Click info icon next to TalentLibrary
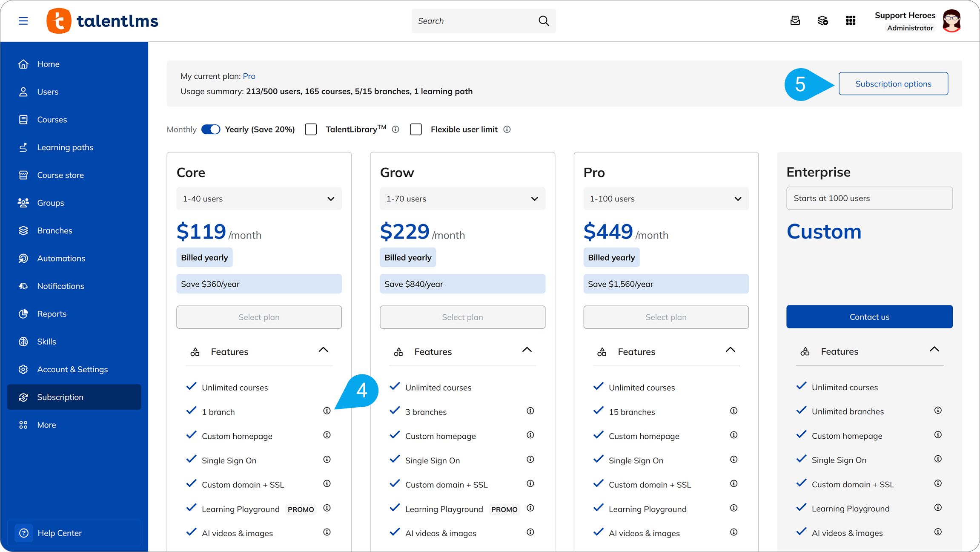The height and width of the screenshot is (552, 980). point(395,129)
